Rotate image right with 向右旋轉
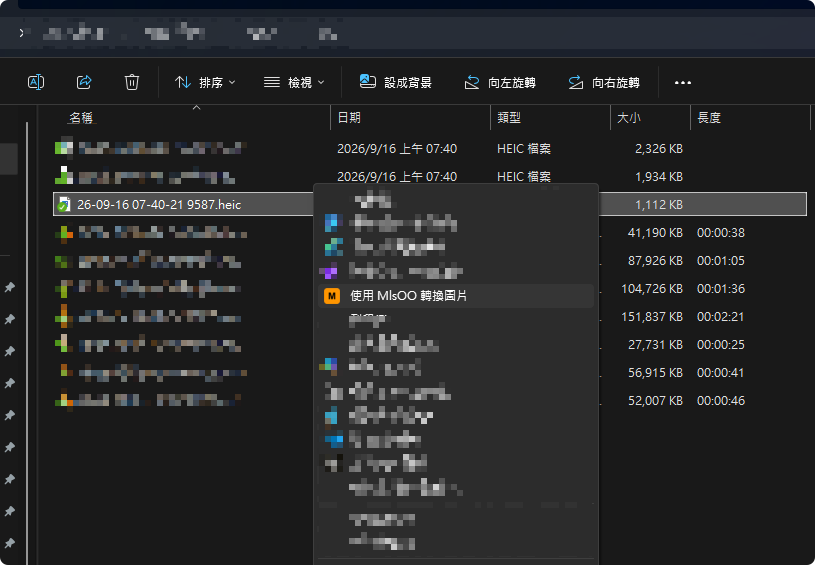Image resolution: width=815 pixels, height=565 pixels. 603,82
